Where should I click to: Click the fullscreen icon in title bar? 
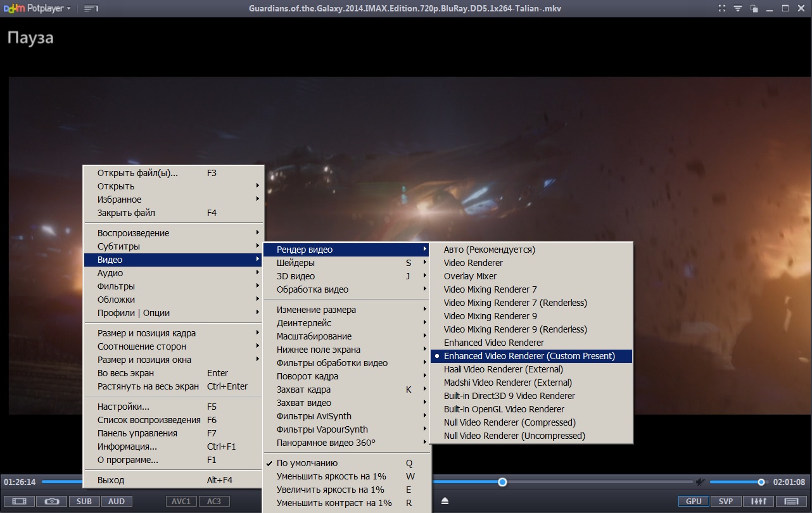point(721,8)
